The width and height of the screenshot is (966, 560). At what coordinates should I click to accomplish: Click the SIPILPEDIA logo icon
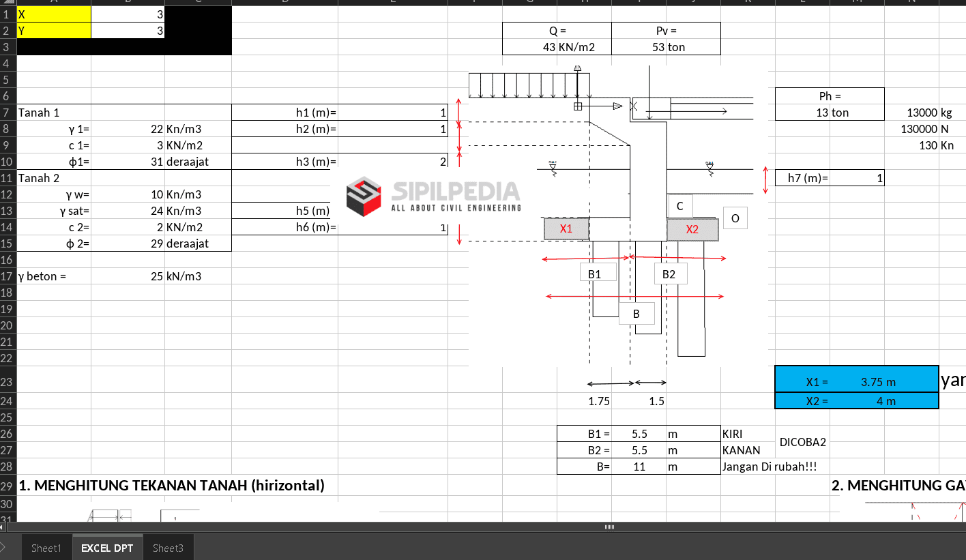tap(363, 196)
